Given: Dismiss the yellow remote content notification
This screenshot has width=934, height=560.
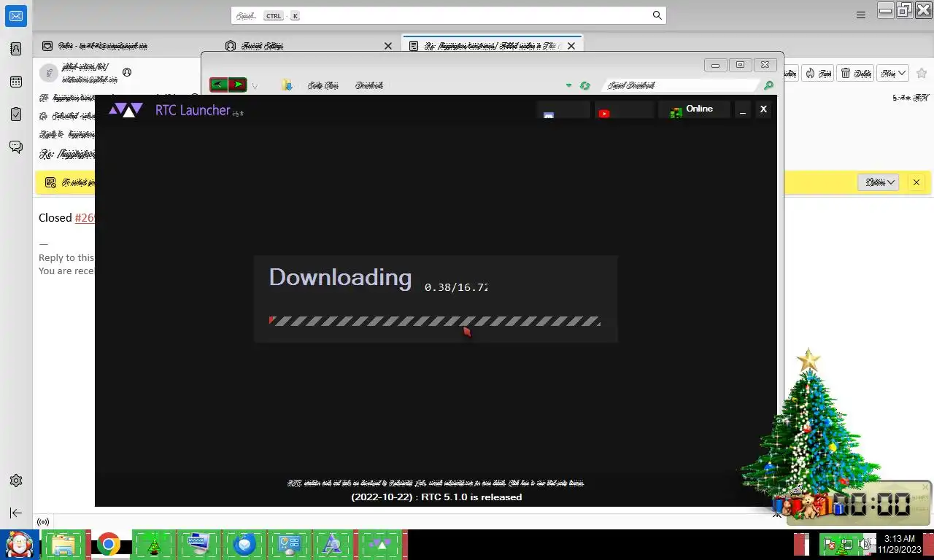Looking at the screenshot, I should pyautogui.click(x=916, y=182).
